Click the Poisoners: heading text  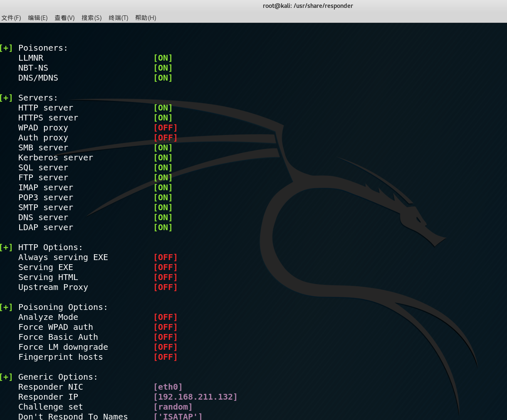click(x=43, y=48)
